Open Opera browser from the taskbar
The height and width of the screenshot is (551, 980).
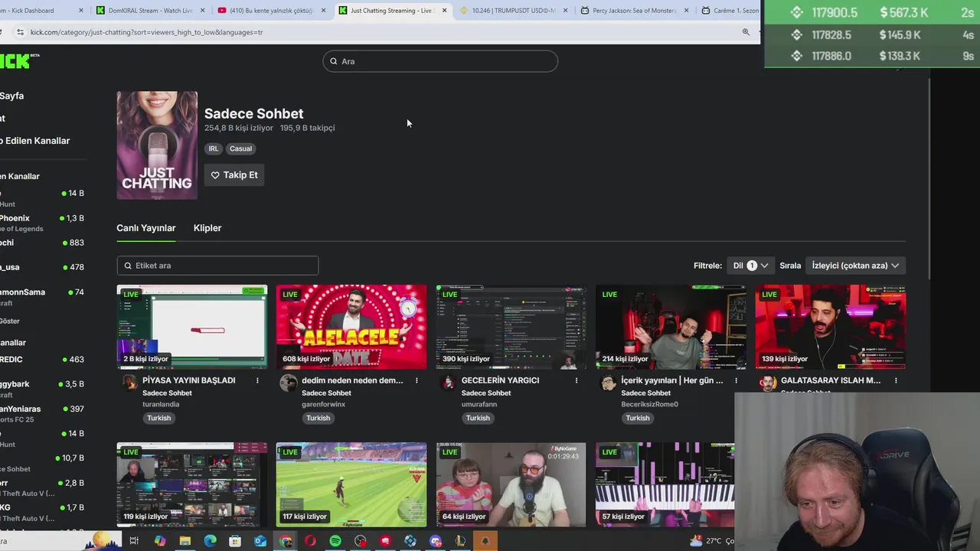coord(310,541)
